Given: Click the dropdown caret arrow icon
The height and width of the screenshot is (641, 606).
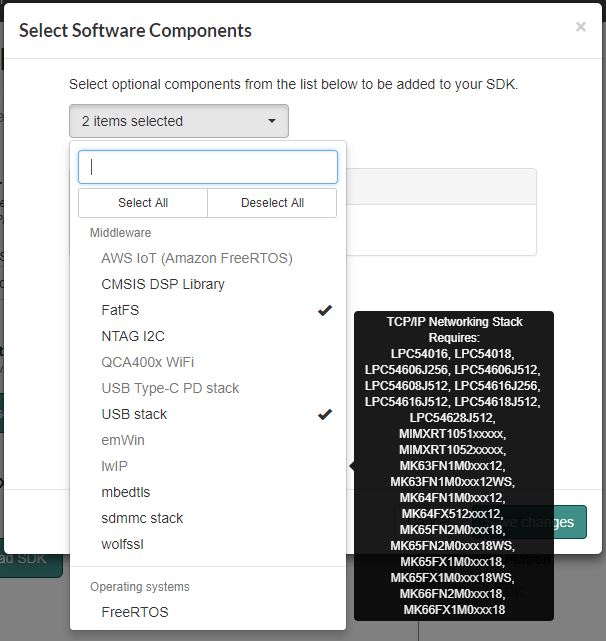Looking at the screenshot, I should pyautogui.click(x=272, y=121).
